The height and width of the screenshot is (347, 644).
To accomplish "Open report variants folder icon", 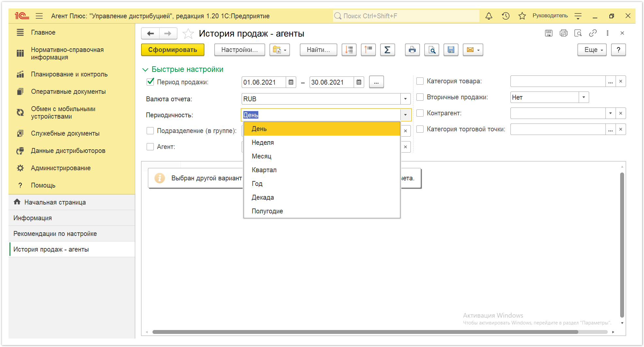I will click(x=280, y=50).
